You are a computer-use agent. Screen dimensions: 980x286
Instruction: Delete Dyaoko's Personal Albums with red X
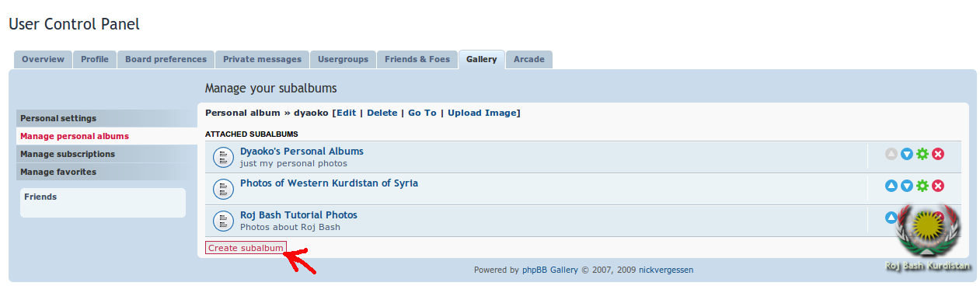click(x=938, y=154)
